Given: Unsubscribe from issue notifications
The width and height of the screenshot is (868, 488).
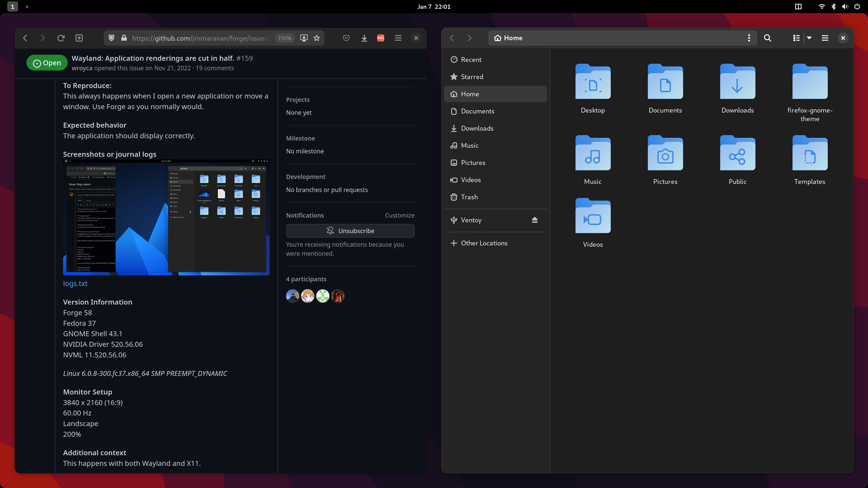Looking at the screenshot, I should 350,231.
